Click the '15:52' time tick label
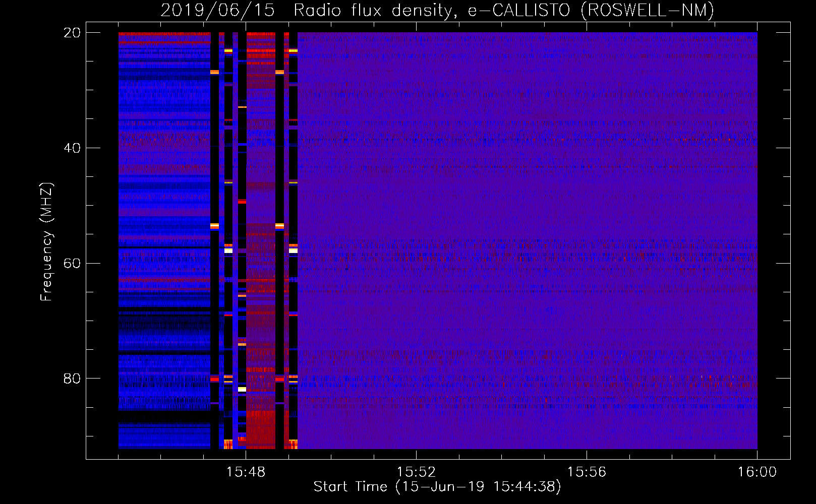This screenshot has width=816, height=504. coord(416,472)
